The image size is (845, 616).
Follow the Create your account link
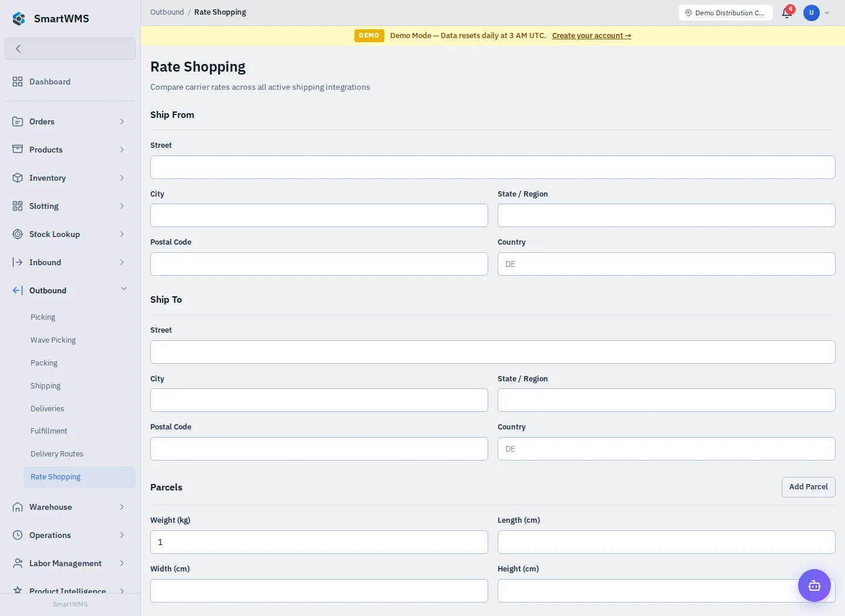pyautogui.click(x=591, y=35)
